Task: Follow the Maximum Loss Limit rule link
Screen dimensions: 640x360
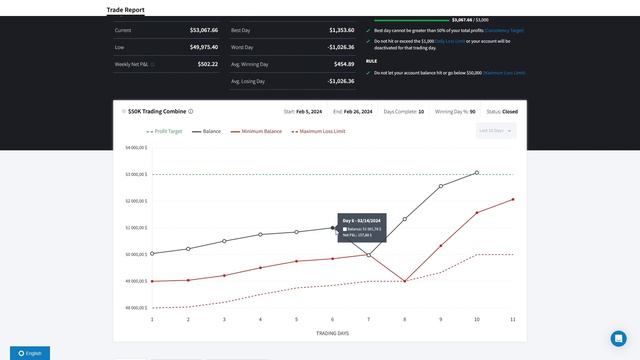Action: [x=504, y=73]
